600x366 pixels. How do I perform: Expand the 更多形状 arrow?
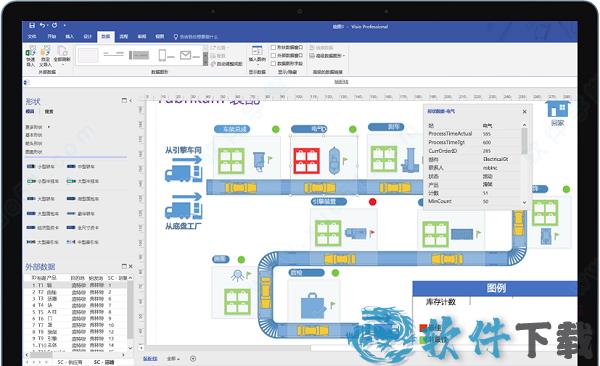pyautogui.click(x=49, y=127)
